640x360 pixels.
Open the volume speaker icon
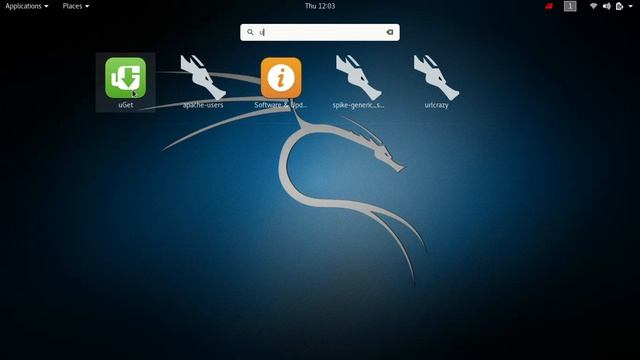[x=607, y=6]
